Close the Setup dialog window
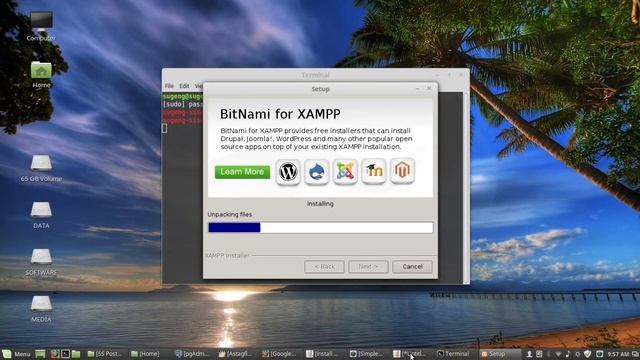This screenshot has height=360, width=640. (429, 88)
